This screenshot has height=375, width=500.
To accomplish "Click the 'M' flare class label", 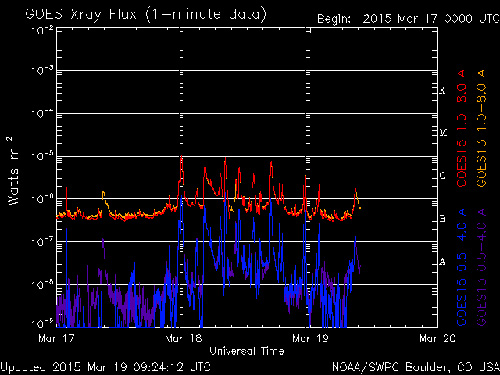I will click(443, 133).
